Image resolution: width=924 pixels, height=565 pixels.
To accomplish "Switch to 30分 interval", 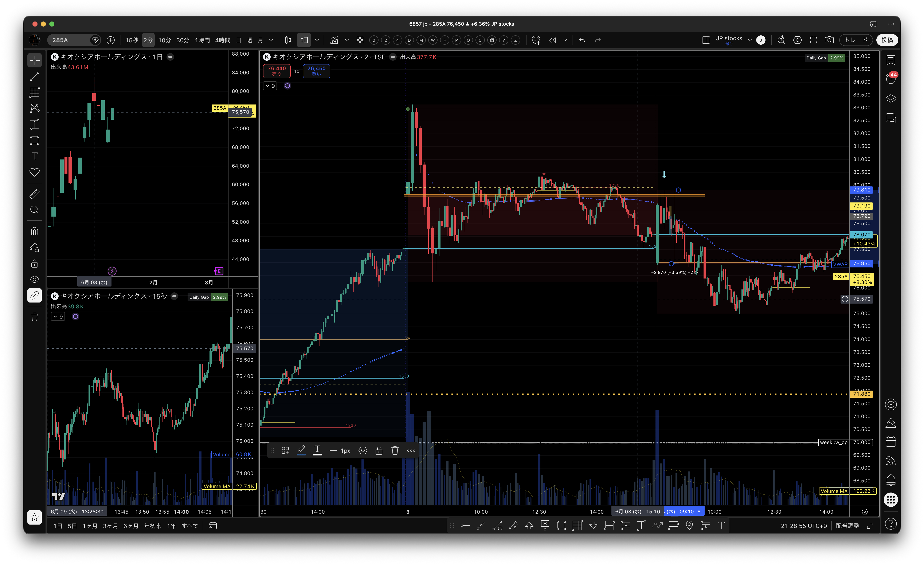I will click(x=183, y=40).
